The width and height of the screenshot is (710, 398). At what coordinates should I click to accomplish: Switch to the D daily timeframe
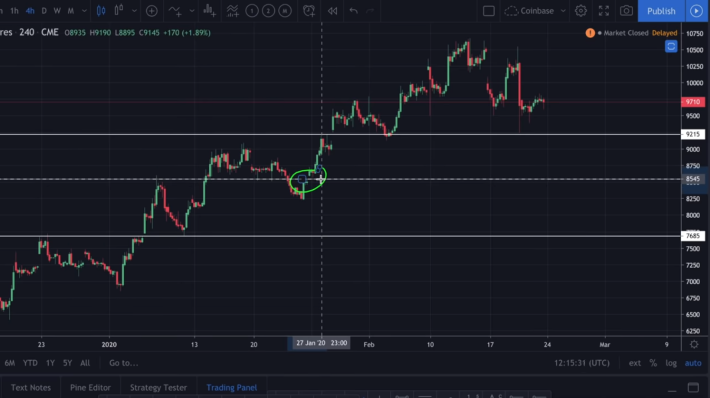44,11
